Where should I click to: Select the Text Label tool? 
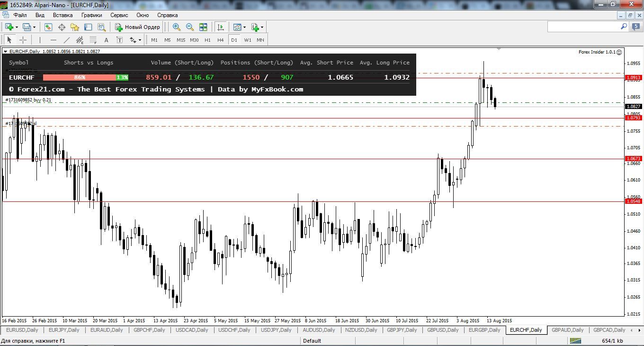[x=119, y=40]
